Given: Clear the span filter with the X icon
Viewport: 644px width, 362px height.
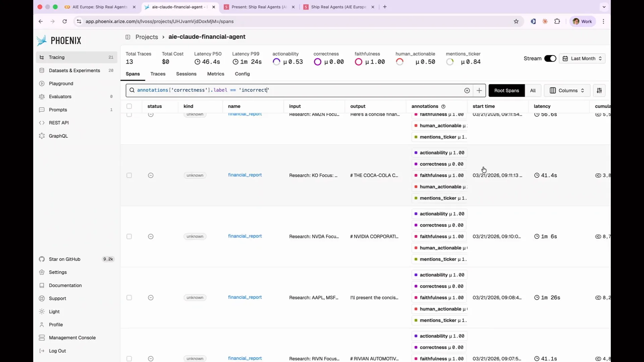Looking at the screenshot, I should point(467,90).
